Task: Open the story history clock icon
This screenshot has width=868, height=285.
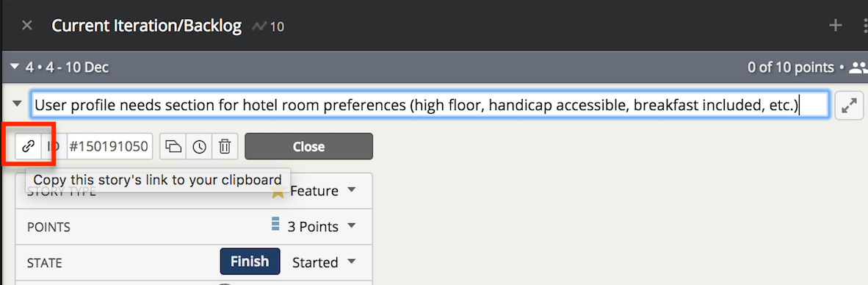Action: pos(199,147)
